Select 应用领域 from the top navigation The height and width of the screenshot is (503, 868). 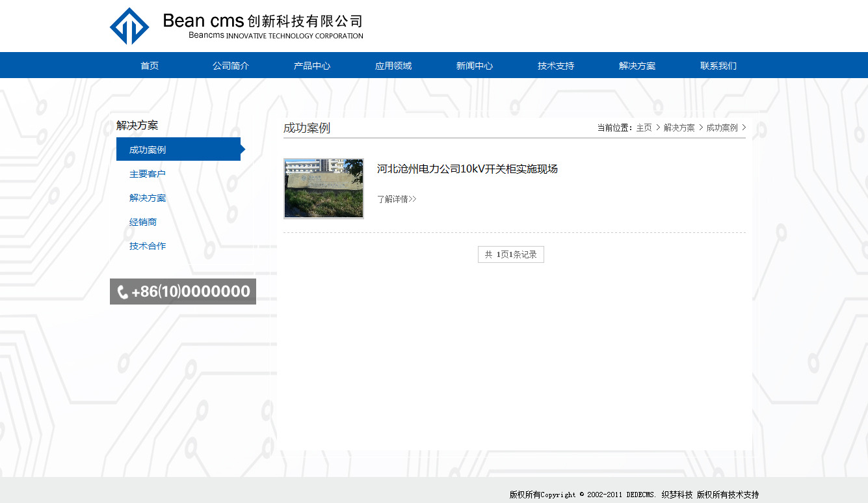(x=393, y=66)
